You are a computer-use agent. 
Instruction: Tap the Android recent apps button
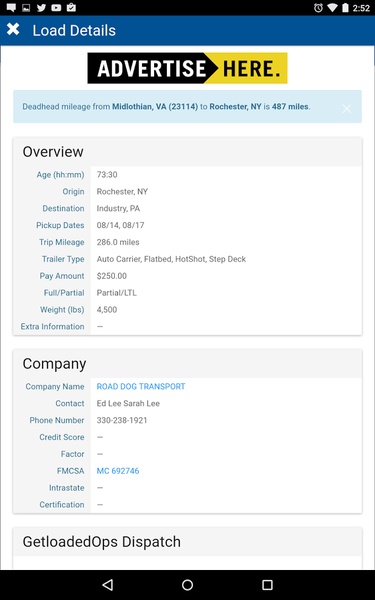click(267, 585)
